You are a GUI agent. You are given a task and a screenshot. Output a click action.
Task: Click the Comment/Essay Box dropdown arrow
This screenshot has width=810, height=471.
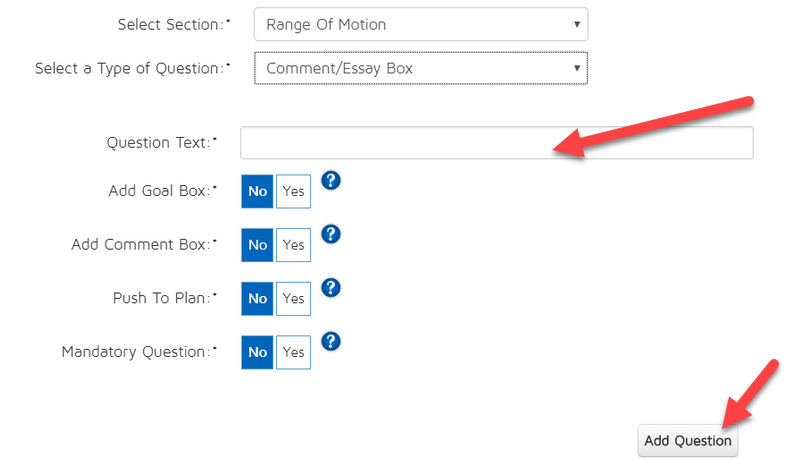[x=577, y=68]
